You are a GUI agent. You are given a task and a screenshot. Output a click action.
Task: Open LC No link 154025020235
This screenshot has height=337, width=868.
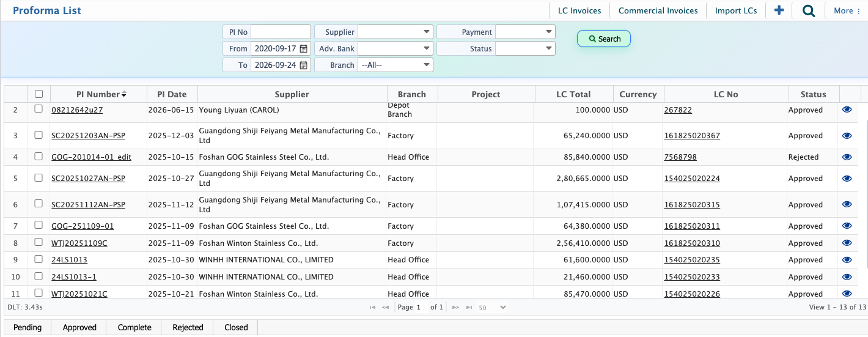(692, 260)
